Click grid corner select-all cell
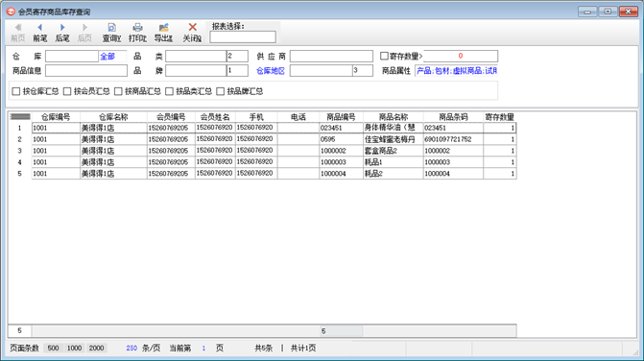Image resolution: width=644 pixels, height=361 pixels. 20,117
